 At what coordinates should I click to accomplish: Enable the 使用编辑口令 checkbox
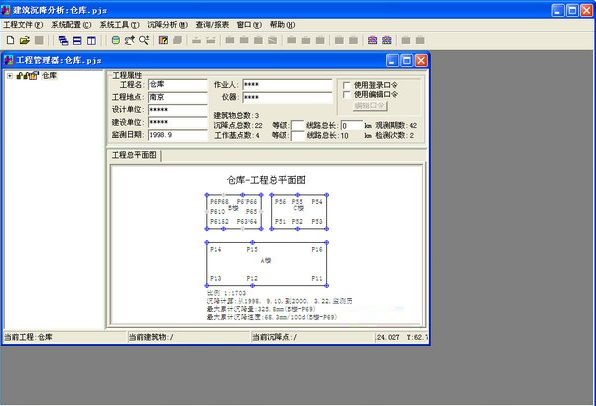tap(346, 94)
